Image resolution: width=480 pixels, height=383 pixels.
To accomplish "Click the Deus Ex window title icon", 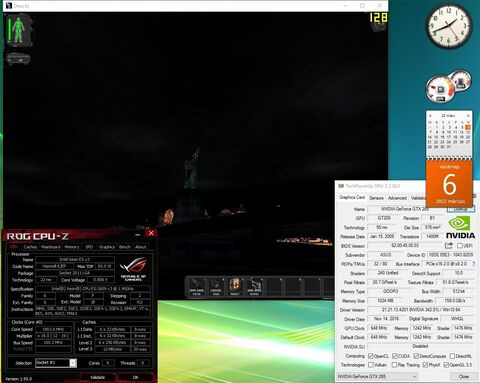I will click(x=9, y=6).
